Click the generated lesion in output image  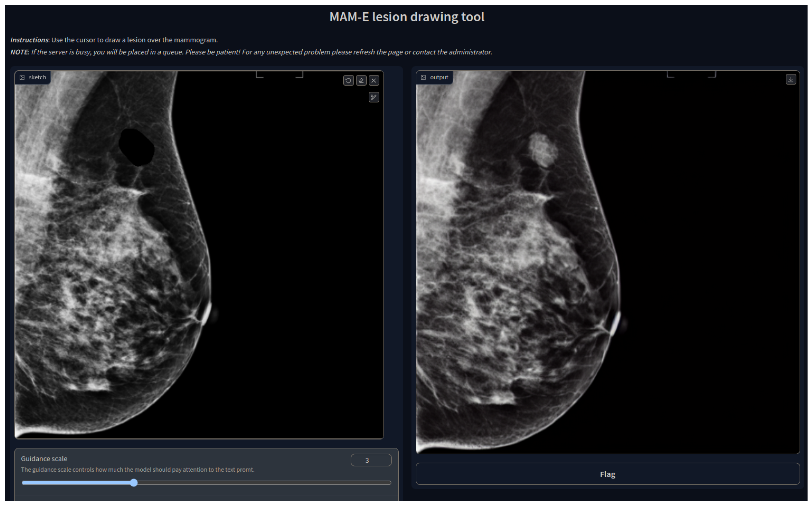pyautogui.click(x=543, y=150)
